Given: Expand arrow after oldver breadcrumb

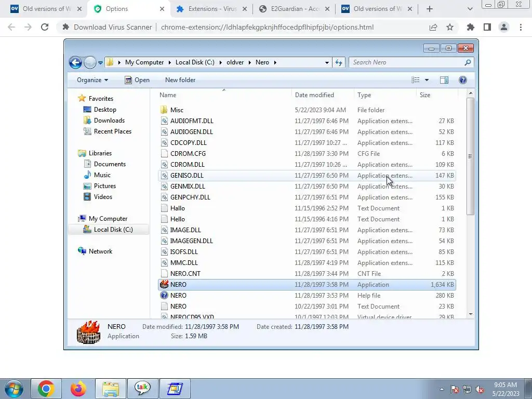Looking at the screenshot, I should [250, 62].
